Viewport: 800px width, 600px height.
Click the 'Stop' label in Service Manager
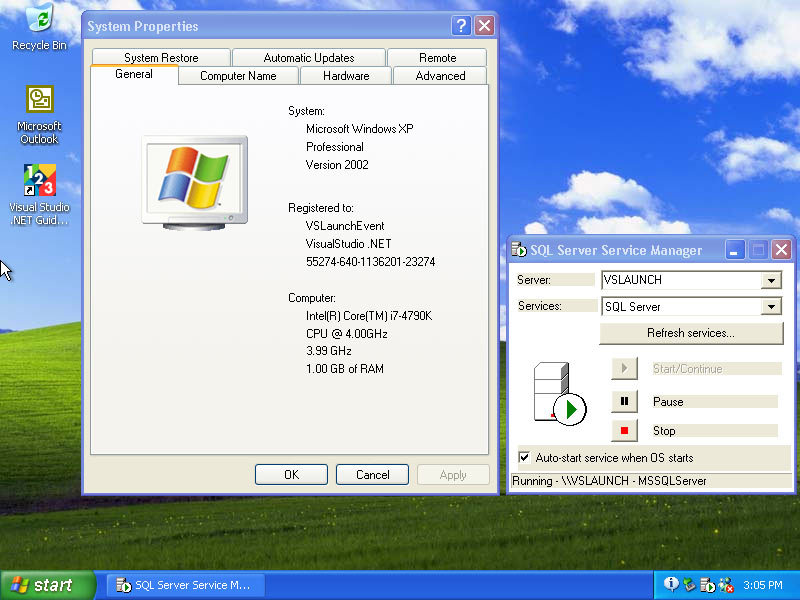click(x=664, y=431)
